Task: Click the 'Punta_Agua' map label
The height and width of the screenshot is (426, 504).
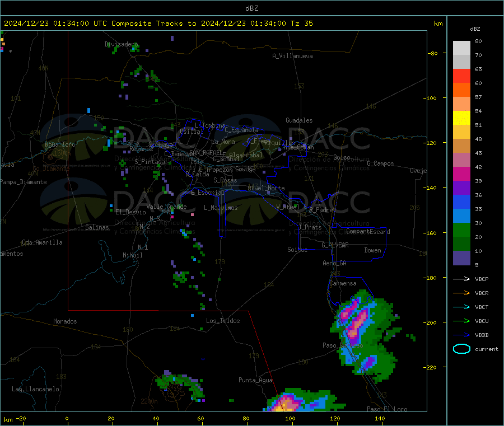Action: 255,380
